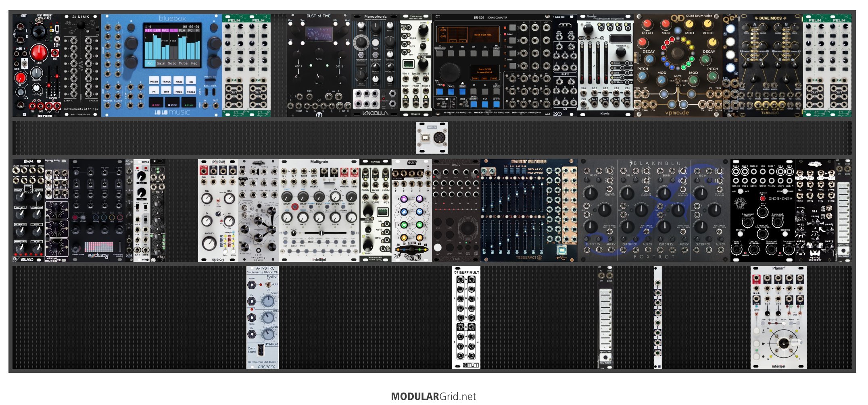Click the Dust of Time waveform display
Screen dimensions: 868x405
coord(319,34)
